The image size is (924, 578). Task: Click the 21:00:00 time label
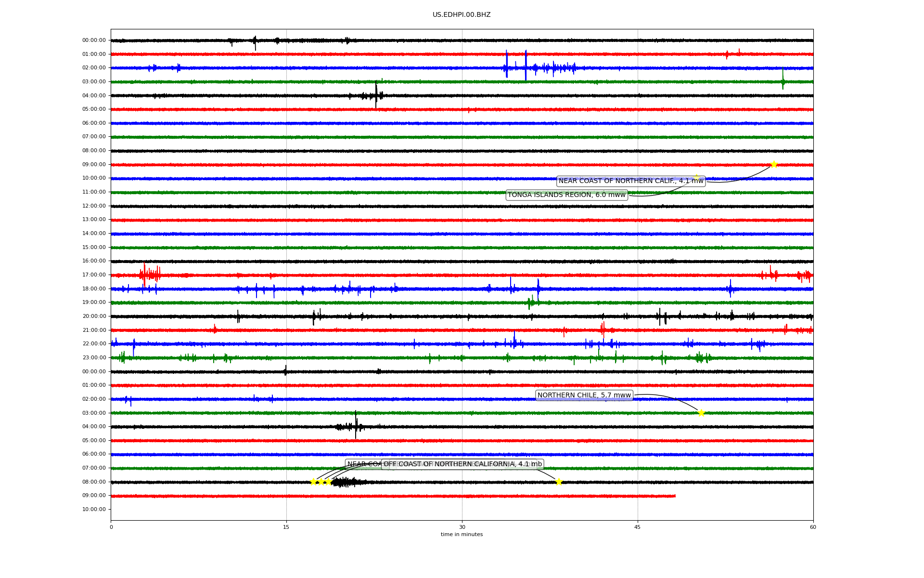coord(94,330)
